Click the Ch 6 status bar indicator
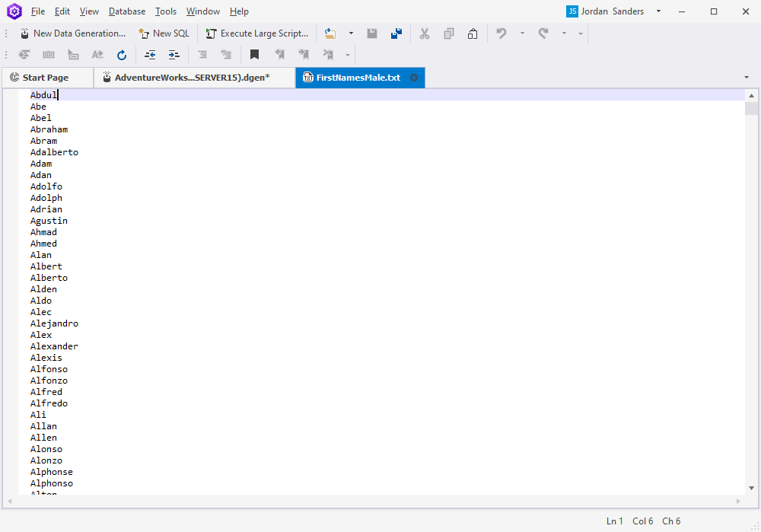The image size is (761, 532). 671,521
